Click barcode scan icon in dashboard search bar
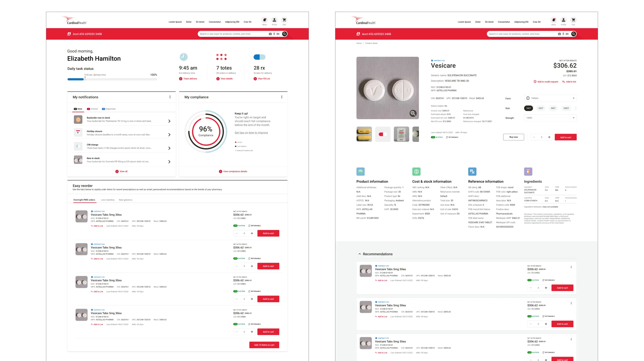 click(278, 34)
